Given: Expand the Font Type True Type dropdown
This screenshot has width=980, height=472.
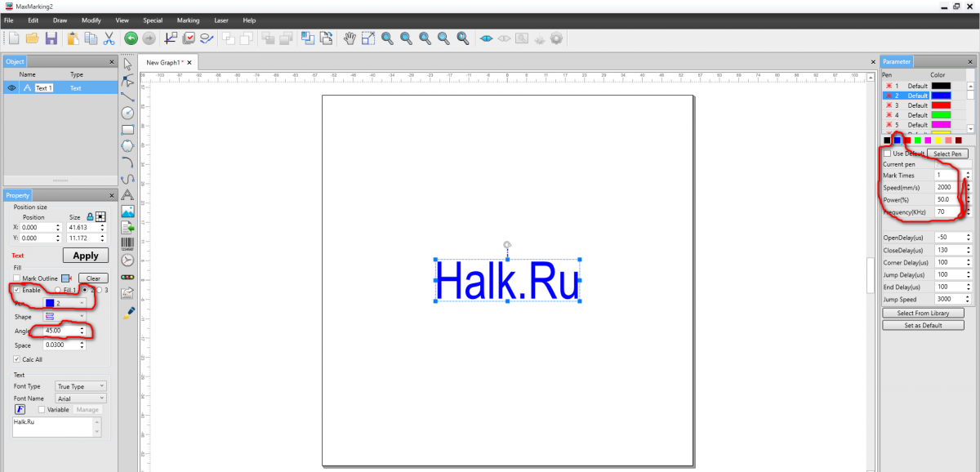Looking at the screenshot, I should click(x=80, y=386).
